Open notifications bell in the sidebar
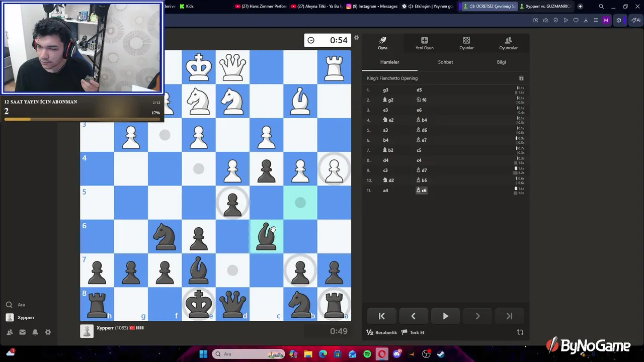 tap(35, 332)
